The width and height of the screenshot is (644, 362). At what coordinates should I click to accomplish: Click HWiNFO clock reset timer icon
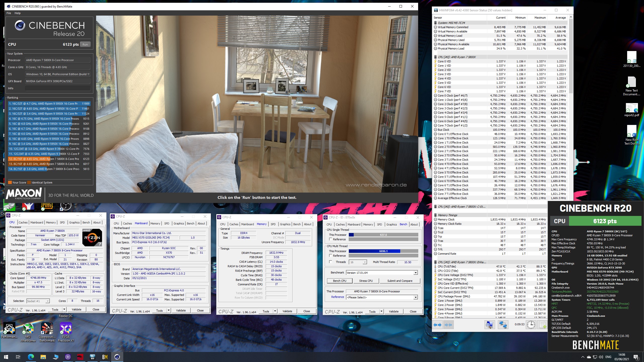(x=531, y=325)
